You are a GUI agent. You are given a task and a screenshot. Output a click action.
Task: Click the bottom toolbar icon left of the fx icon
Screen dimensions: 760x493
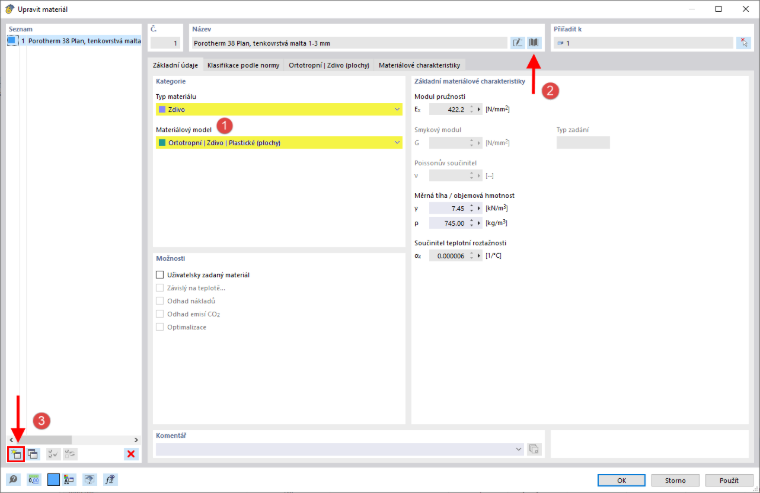point(89,480)
